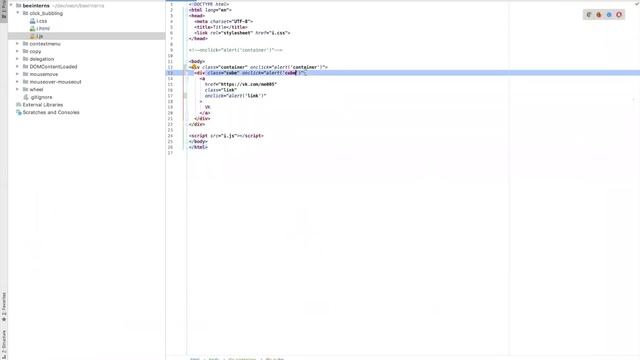Open preview in Opera browser icon
Image resolution: width=640 pixels, height=360 pixels.
(619, 15)
